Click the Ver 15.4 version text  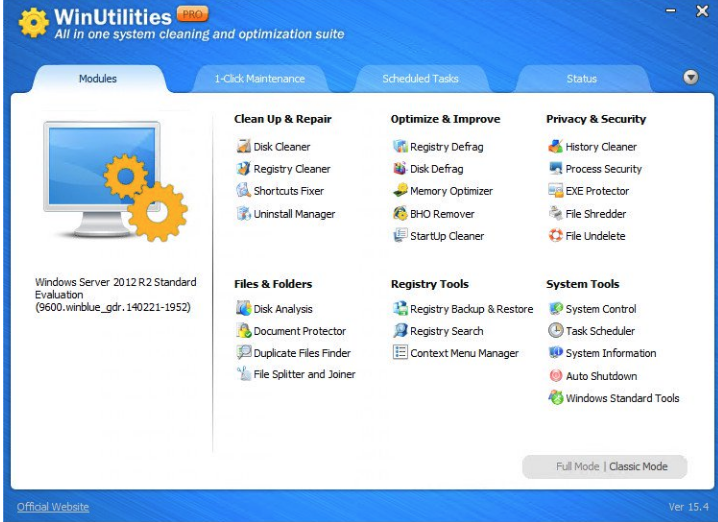tap(688, 506)
